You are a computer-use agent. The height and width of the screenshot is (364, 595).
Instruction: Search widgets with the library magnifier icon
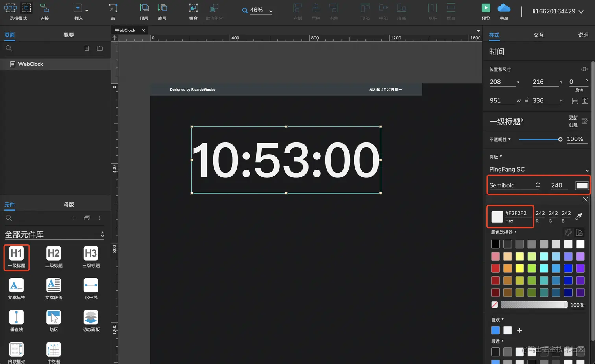pos(9,218)
